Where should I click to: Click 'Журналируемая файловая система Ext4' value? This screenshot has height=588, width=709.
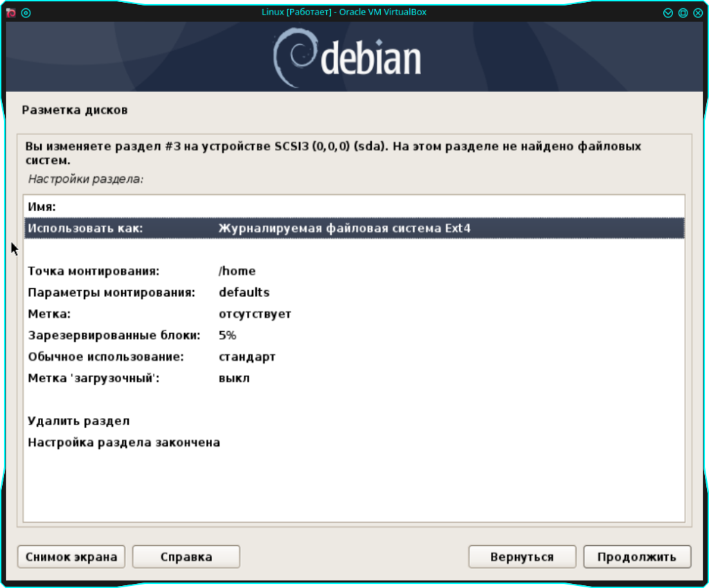pos(345,228)
